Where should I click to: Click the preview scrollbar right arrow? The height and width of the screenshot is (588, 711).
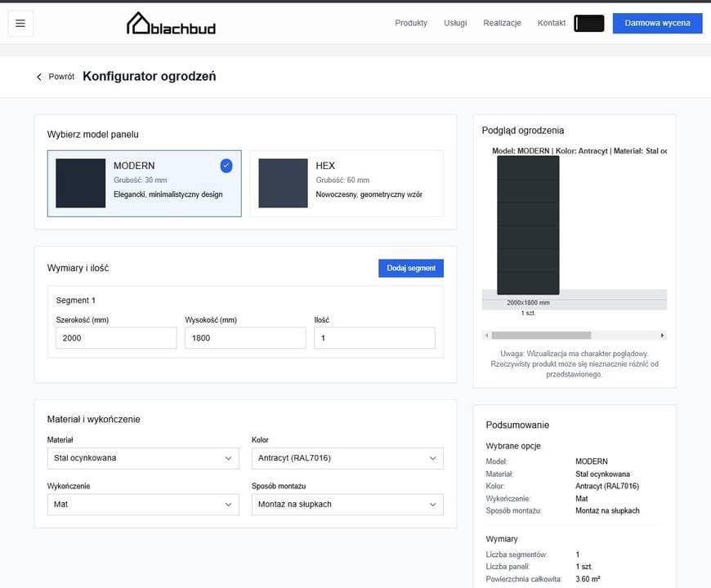pos(662,335)
